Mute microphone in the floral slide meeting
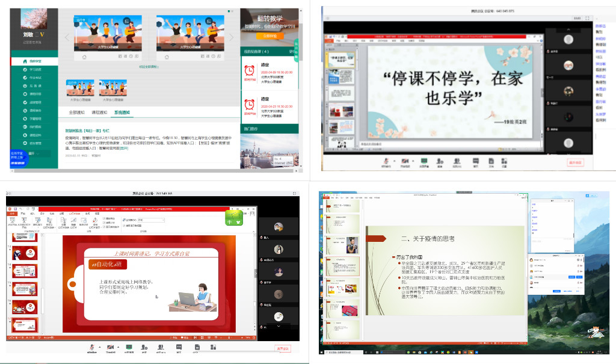The height and width of the screenshot is (364, 616). click(x=385, y=161)
